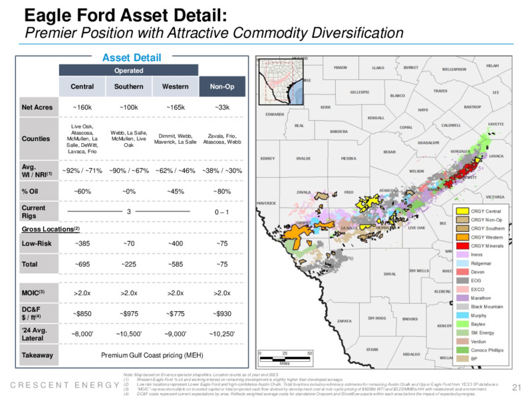
Task: Click the ~10,500' Southern lateral length value
Action: tap(128, 334)
